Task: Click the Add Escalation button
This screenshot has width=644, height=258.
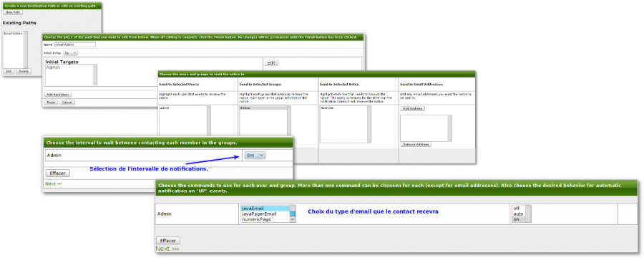Action: [57, 94]
